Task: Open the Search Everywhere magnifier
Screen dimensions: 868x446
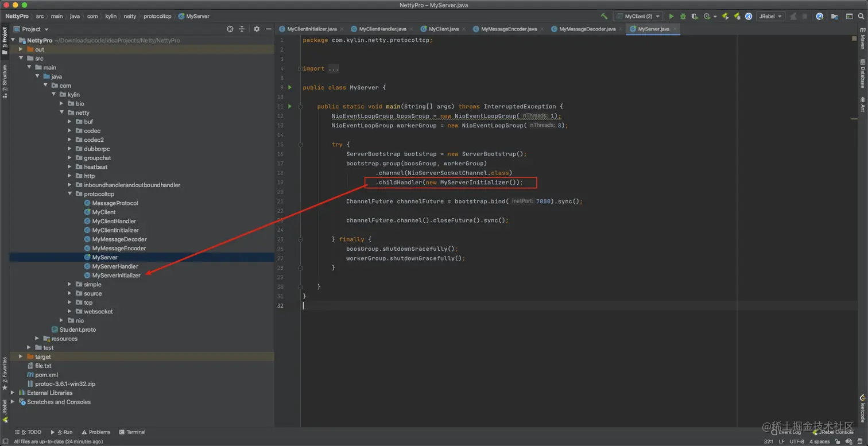Action: tap(861, 16)
